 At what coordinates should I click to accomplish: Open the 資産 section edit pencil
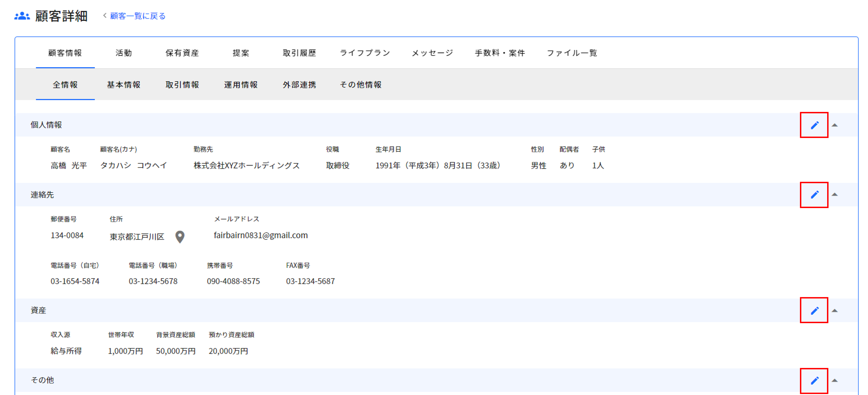814,310
